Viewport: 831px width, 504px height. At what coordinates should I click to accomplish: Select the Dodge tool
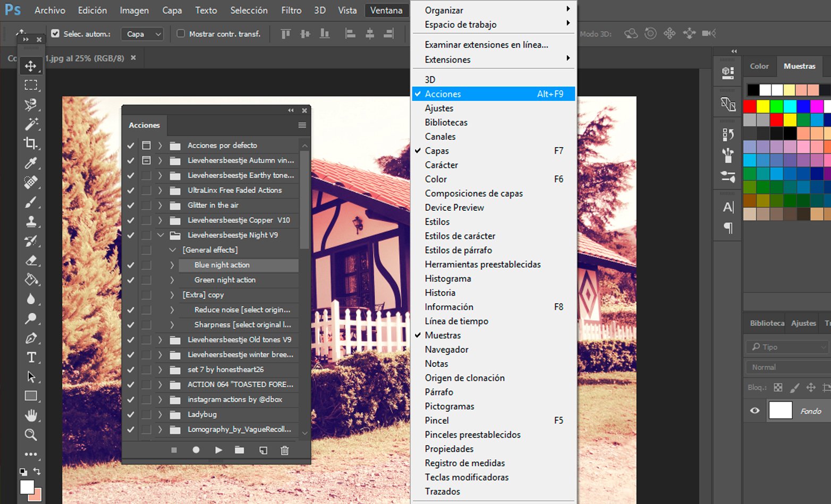31,319
